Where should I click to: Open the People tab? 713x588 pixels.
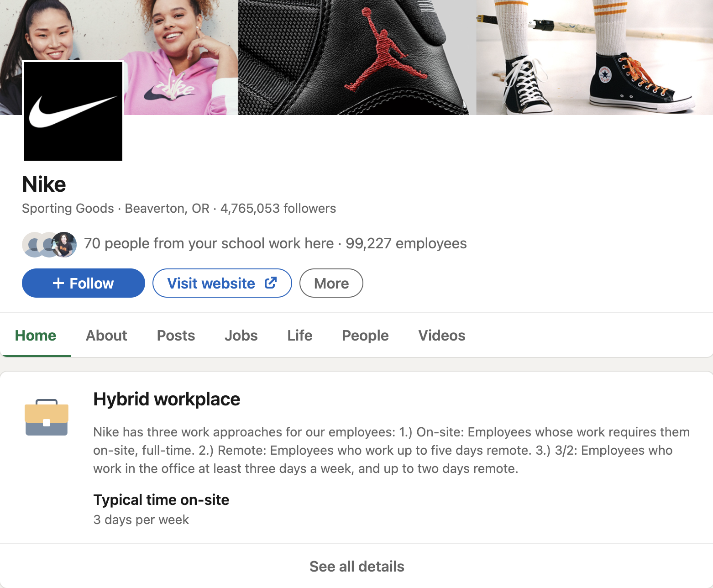point(365,336)
